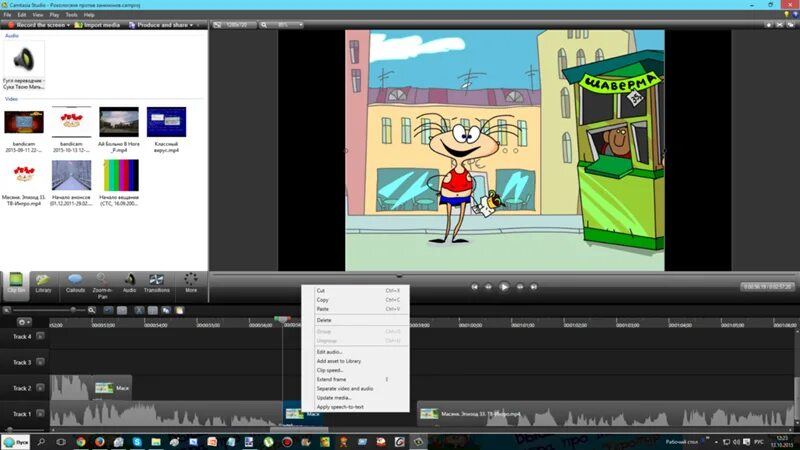The image size is (800, 450).
Task: Click the timeline zoom-in magnifier
Action: click(x=92, y=310)
